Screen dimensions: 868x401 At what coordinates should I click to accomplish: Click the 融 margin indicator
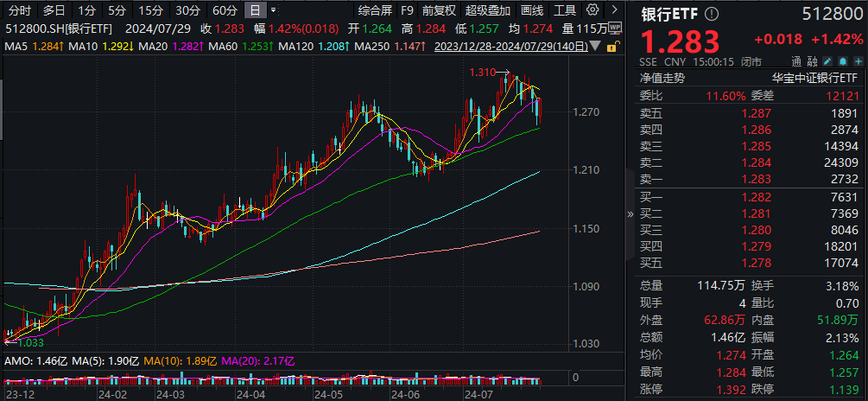click(812, 62)
